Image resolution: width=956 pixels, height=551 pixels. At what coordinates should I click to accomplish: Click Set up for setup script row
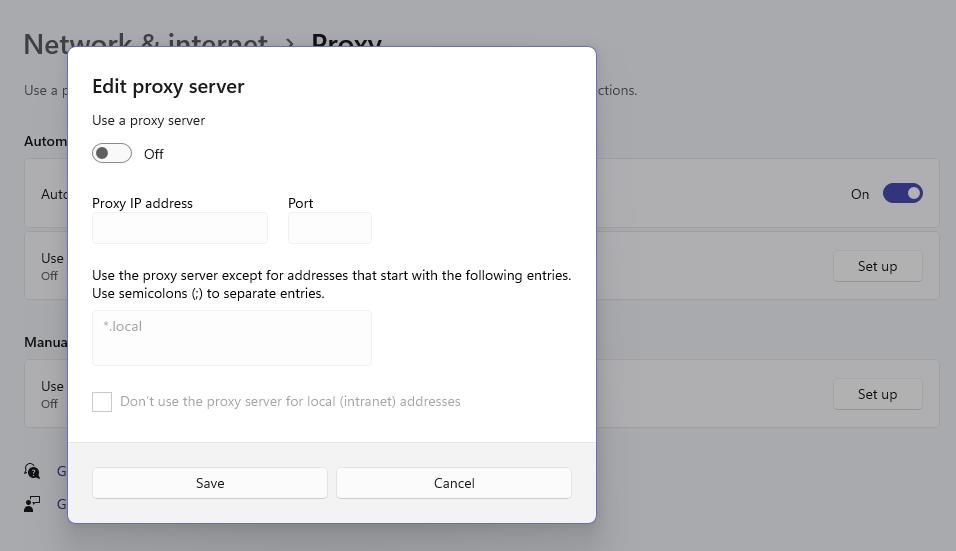click(877, 266)
